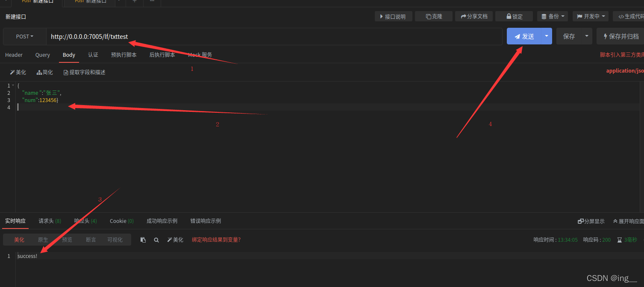Image resolution: width=644 pixels, height=287 pixels.
Task: Open the 响应头 (4) tab
Action: tap(85, 221)
